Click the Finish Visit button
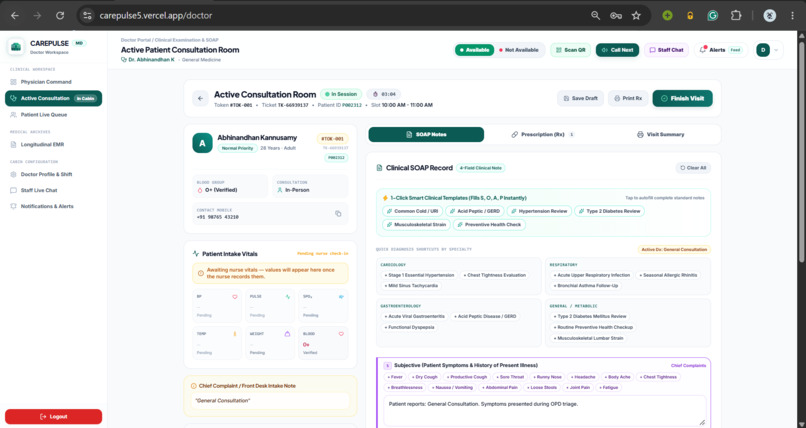Screen dimensions: 806x428 coord(682,98)
